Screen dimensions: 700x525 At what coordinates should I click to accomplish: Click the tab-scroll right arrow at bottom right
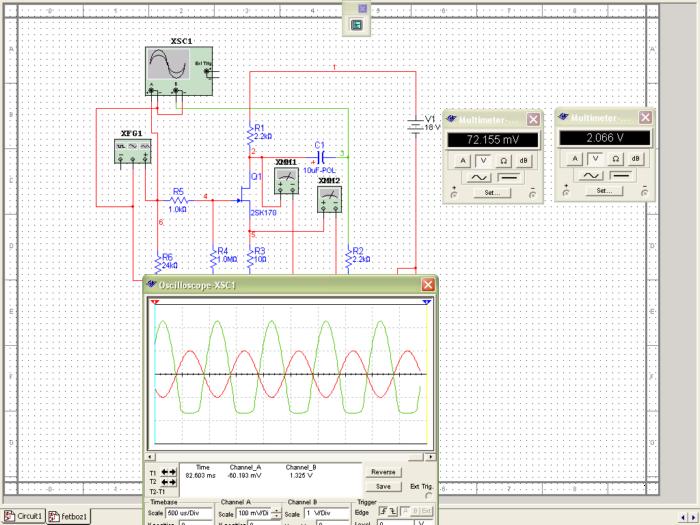pos(692,517)
